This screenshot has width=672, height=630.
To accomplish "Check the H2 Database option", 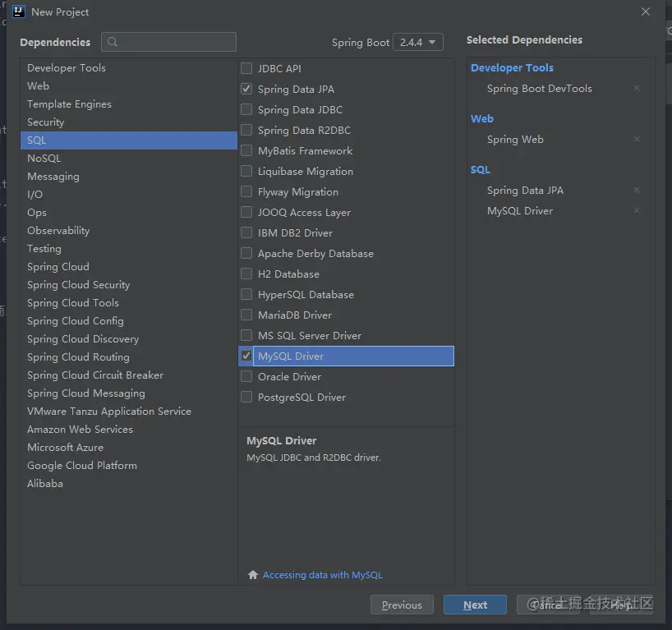I will [246, 274].
